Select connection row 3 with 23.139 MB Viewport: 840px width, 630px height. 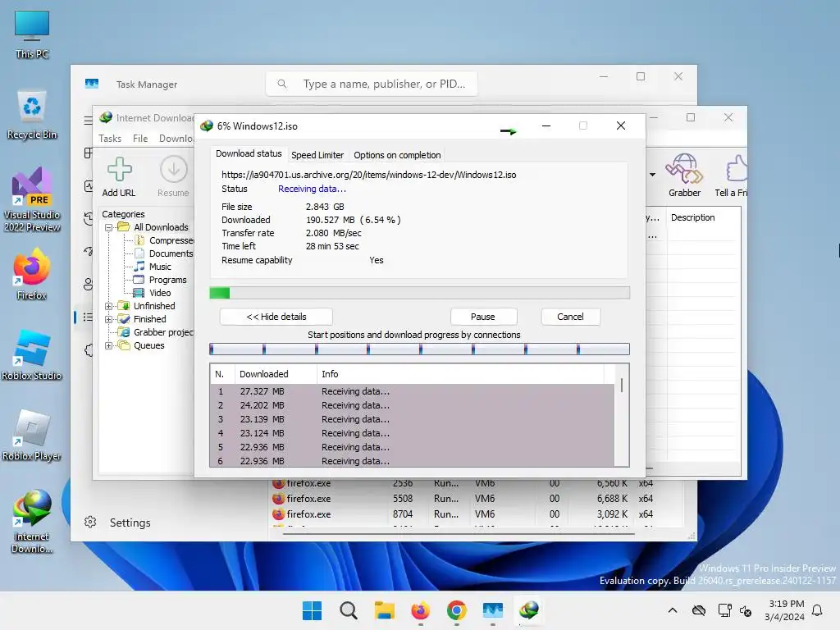click(x=413, y=419)
